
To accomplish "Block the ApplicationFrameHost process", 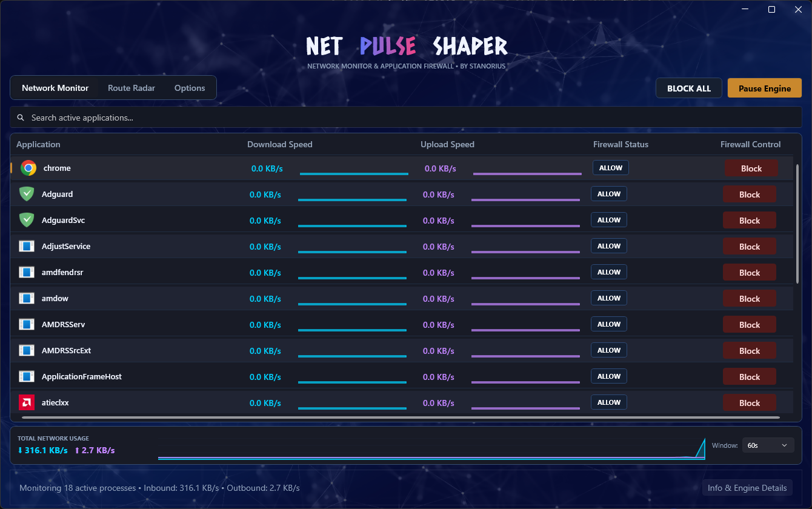I will pyautogui.click(x=750, y=377).
